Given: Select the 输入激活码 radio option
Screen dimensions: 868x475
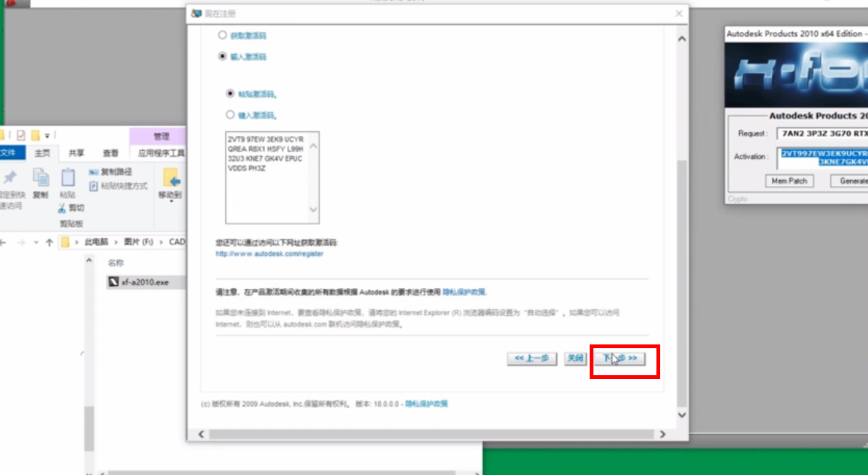Looking at the screenshot, I should point(223,56).
